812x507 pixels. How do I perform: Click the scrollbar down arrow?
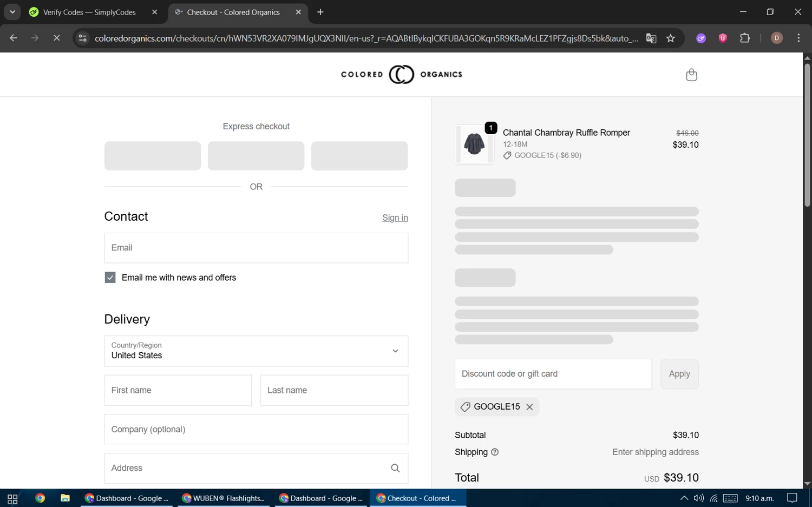[807, 484]
